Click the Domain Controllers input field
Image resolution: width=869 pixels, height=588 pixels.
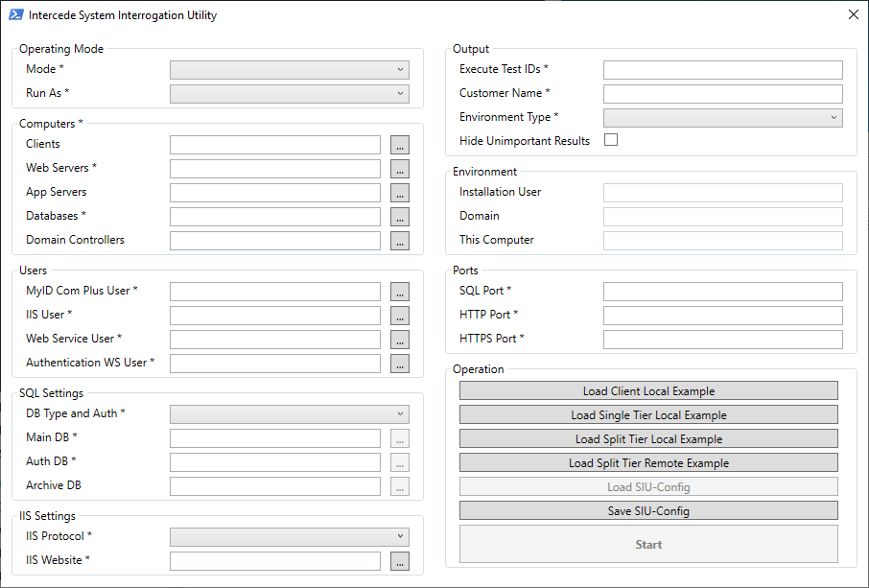click(x=275, y=241)
